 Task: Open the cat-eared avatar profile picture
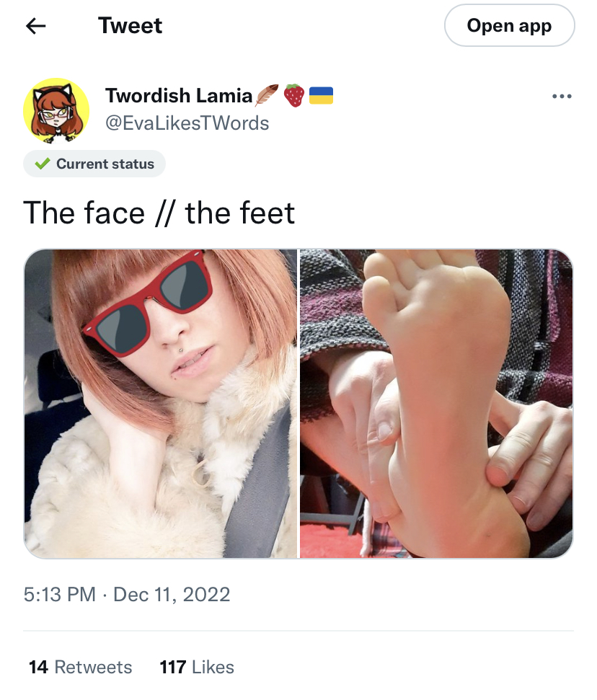click(56, 111)
